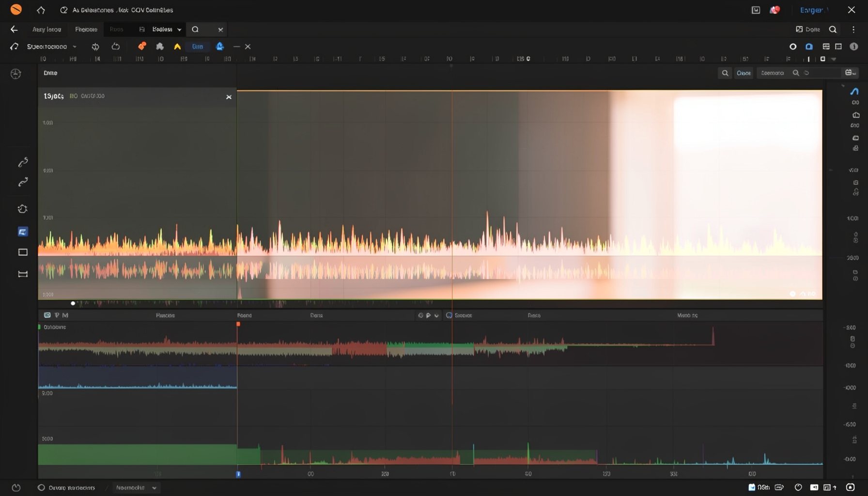
Task: Click the red notification icon in title bar
Action: coord(775,10)
